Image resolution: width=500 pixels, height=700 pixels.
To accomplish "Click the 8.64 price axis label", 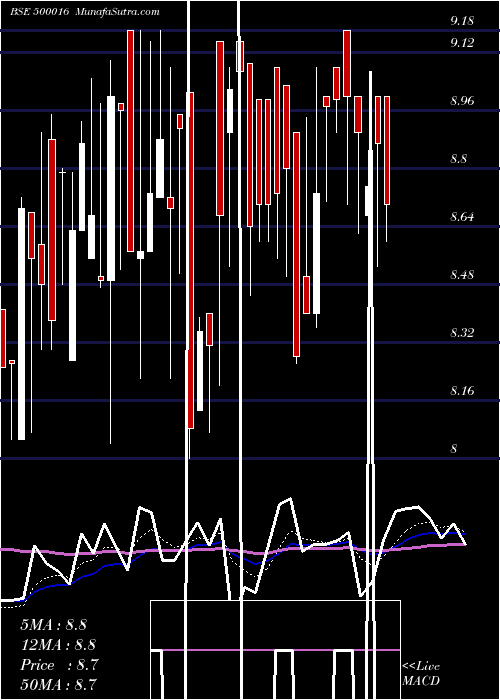I will pyautogui.click(x=462, y=217).
